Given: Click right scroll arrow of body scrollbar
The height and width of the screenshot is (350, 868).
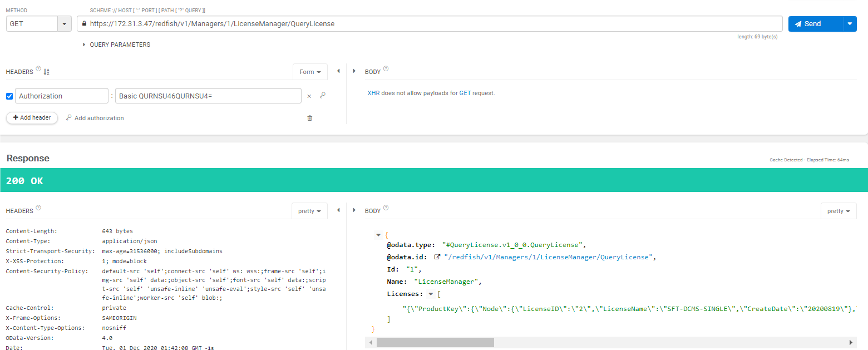Looking at the screenshot, I should pyautogui.click(x=851, y=342).
